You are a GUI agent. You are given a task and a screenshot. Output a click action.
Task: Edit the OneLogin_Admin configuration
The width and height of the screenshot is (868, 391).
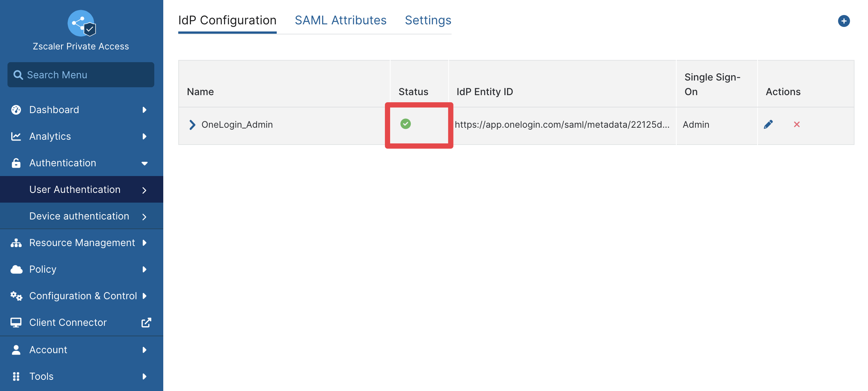pyautogui.click(x=768, y=124)
